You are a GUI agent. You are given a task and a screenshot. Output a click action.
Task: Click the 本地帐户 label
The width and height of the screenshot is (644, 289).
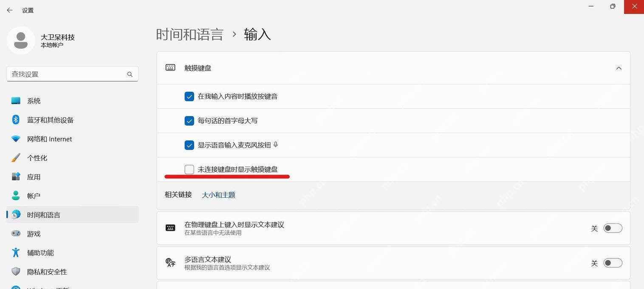point(52,45)
